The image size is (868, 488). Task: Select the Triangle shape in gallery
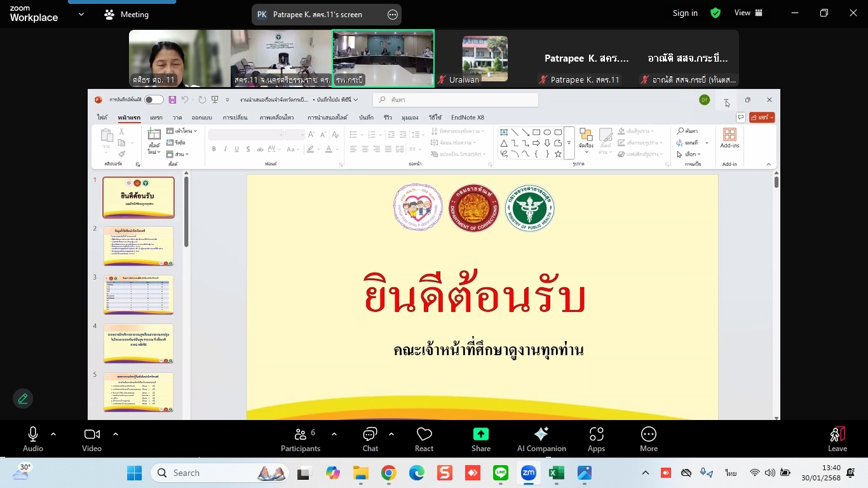click(x=504, y=143)
